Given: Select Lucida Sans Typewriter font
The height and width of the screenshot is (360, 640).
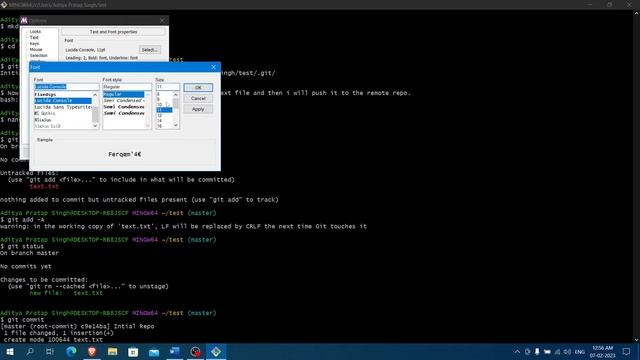Looking at the screenshot, I should pyautogui.click(x=63, y=107).
